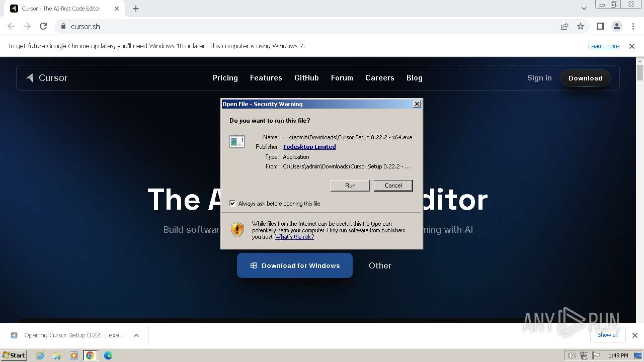
Task: Open the Forum nav link
Action: [x=342, y=78]
